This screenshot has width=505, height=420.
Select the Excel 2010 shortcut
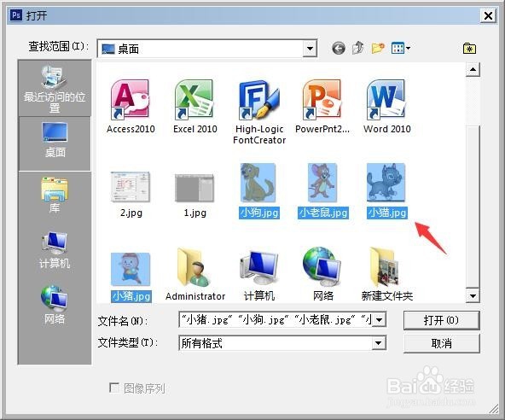pos(194,107)
